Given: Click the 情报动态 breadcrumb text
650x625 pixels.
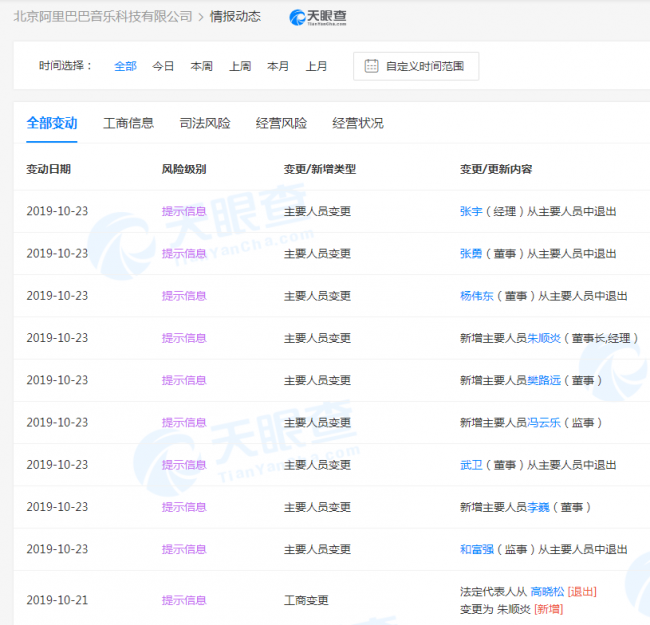Looking at the screenshot, I should tap(235, 17).
